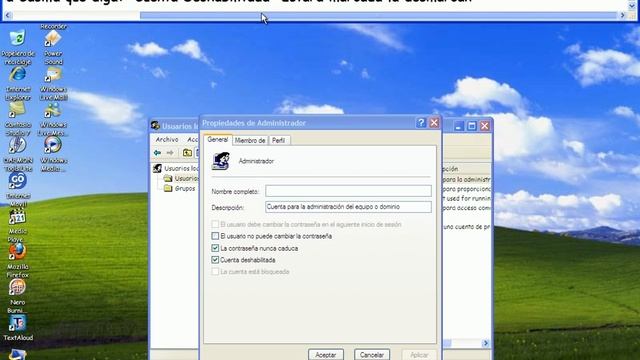Click the back arrow in Usuarios locales toolbar
Image resolution: width=640 pixels, height=360 pixels.
point(158,153)
